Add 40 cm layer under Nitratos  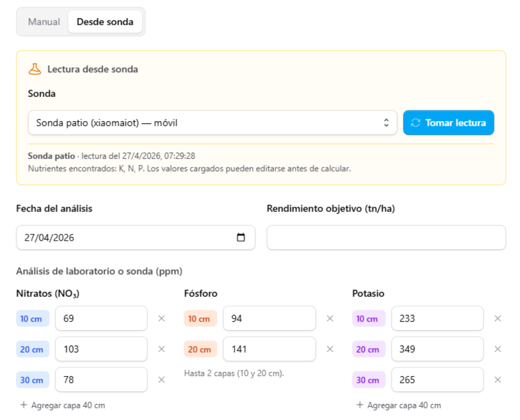(x=63, y=405)
